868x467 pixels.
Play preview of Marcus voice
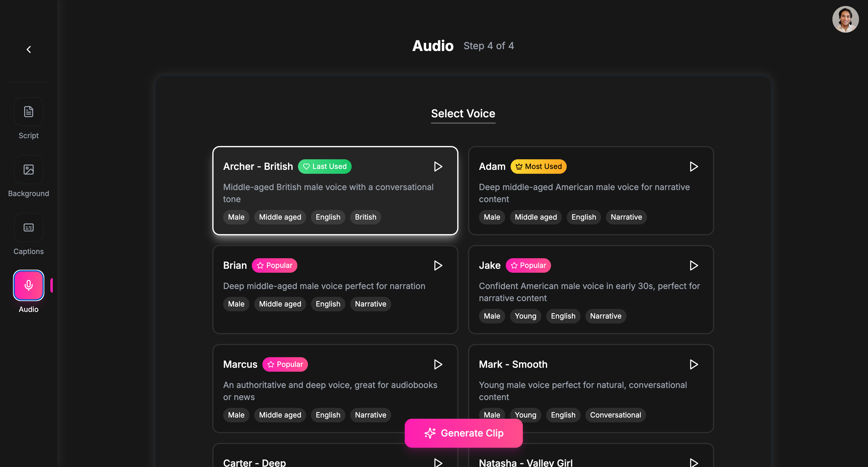tap(438, 364)
